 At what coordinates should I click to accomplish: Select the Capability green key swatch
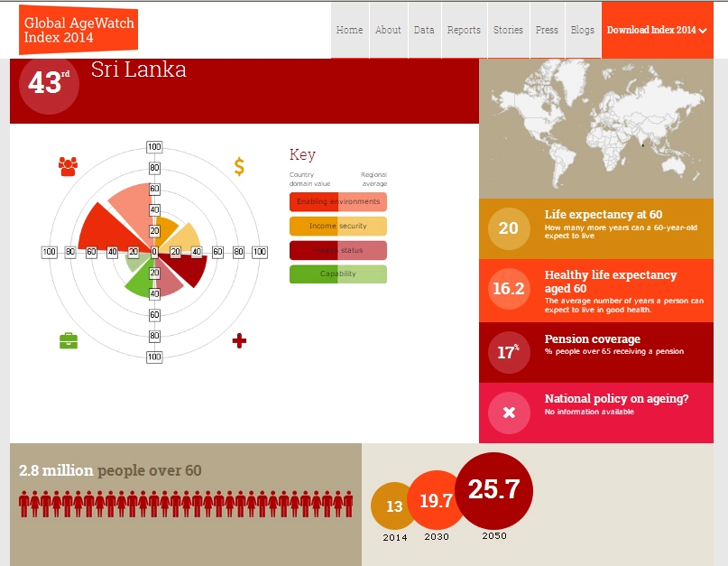[x=337, y=274]
